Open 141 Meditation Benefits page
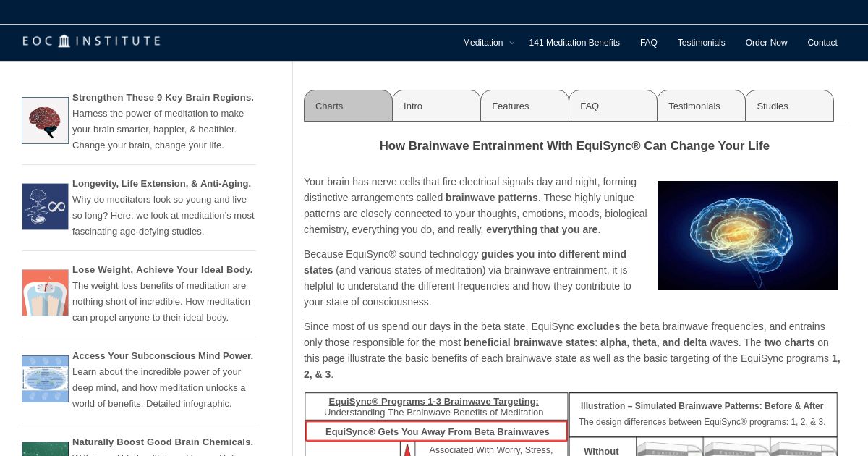Viewport: 868px width, 456px height. click(574, 43)
